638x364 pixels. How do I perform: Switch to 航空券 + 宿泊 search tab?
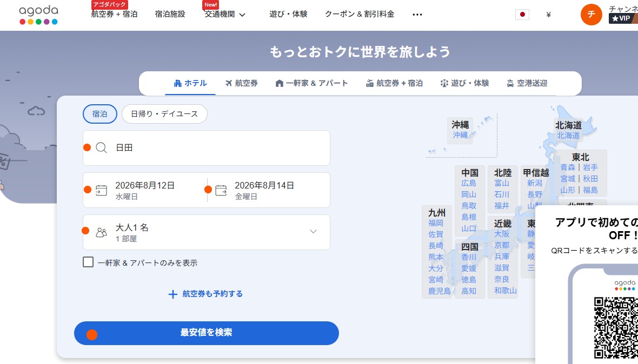coord(394,83)
